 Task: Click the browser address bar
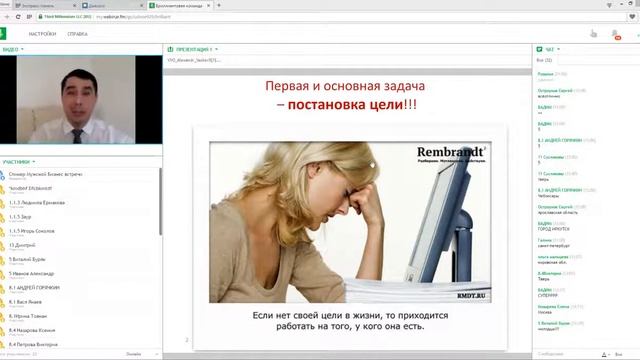tap(331, 17)
